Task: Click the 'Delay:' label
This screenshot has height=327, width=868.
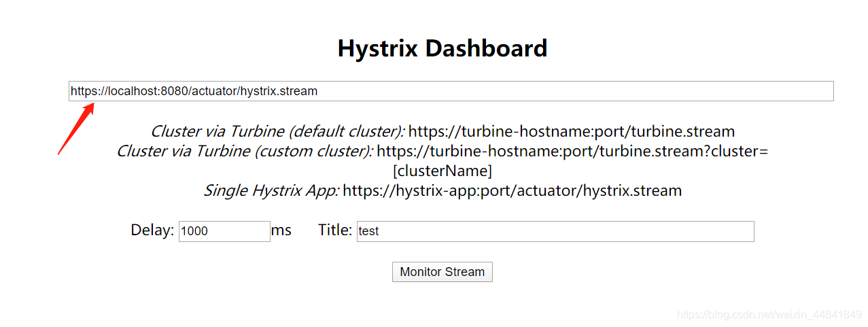Action: pyautogui.click(x=152, y=230)
